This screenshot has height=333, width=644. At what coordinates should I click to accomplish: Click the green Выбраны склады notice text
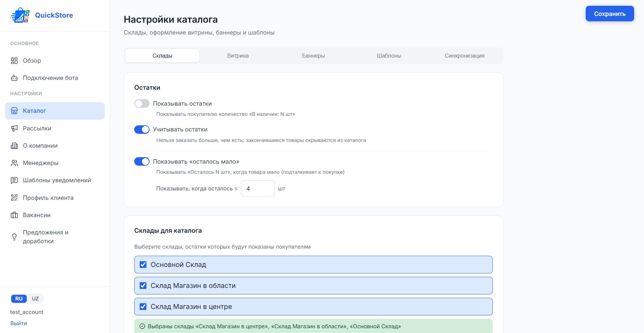click(x=274, y=326)
